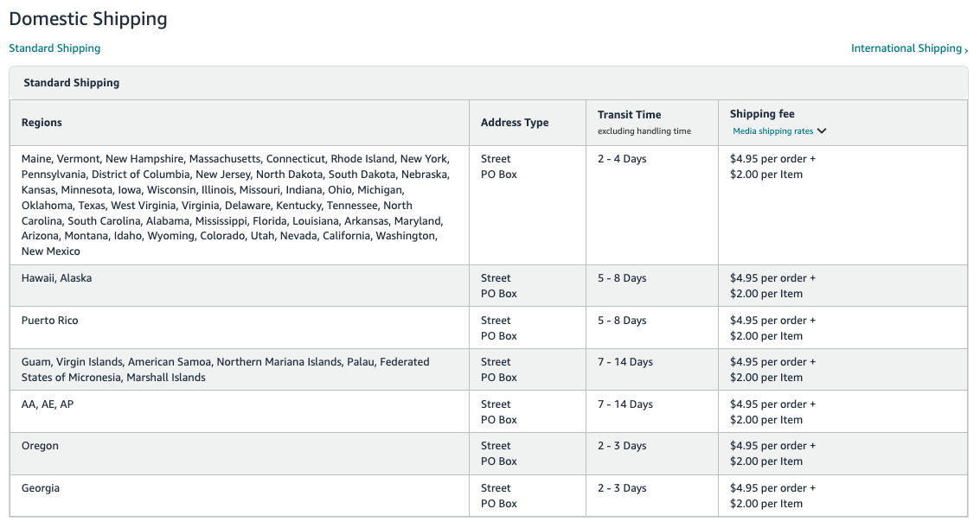Click the arrow after International Shipping
The image size is (980, 528).
965,50
